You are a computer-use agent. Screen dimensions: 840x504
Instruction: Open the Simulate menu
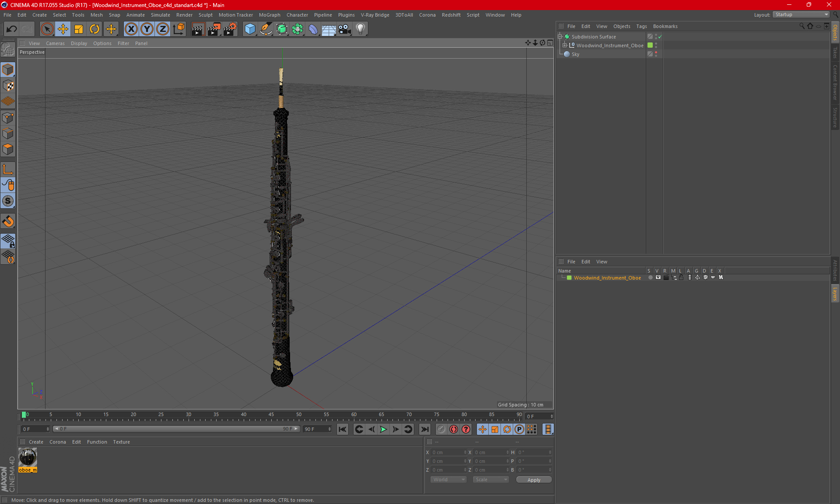tap(161, 15)
